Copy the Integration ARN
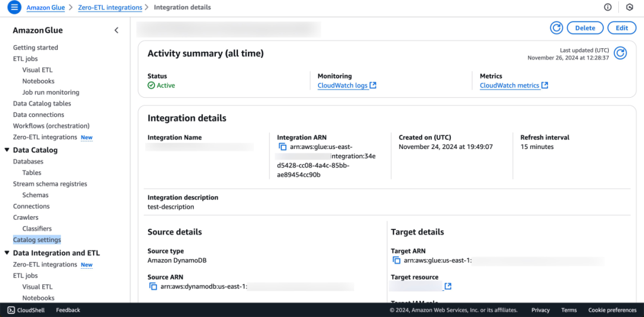This screenshot has height=317, width=644. (283, 147)
